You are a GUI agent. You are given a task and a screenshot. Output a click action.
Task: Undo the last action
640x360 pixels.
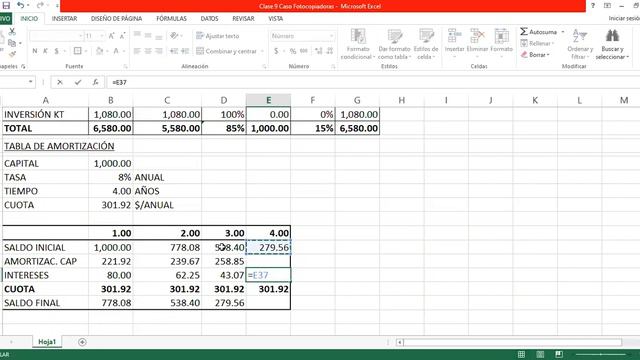tap(20, 5)
